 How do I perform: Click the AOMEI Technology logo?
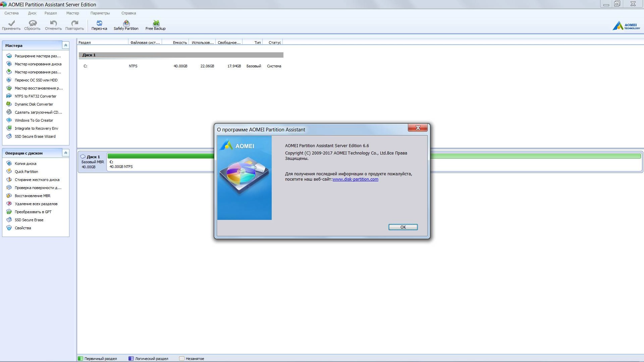pyautogui.click(x=626, y=26)
